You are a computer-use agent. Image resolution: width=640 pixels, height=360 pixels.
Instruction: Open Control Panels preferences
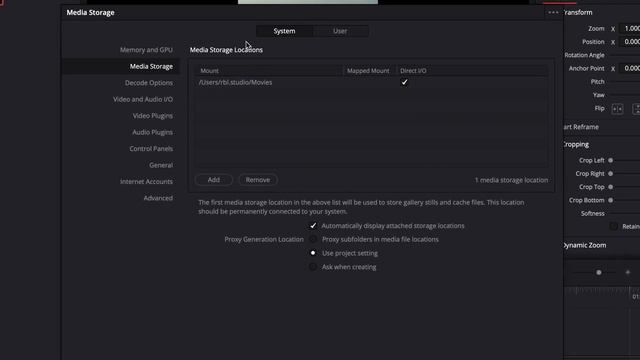click(x=151, y=149)
